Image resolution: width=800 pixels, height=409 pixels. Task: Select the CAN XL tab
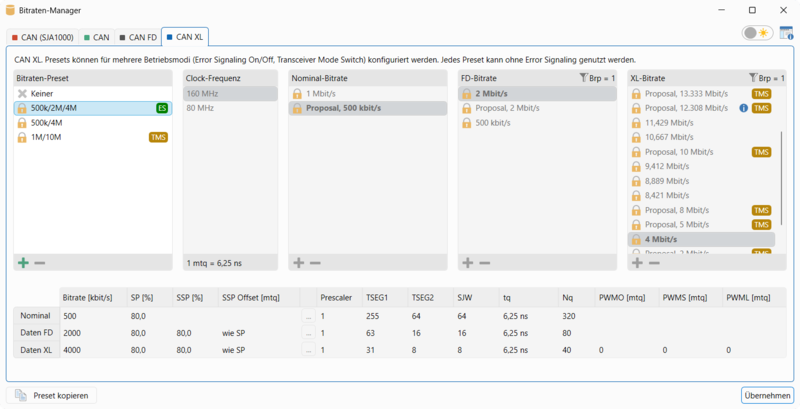click(x=185, y=37)
